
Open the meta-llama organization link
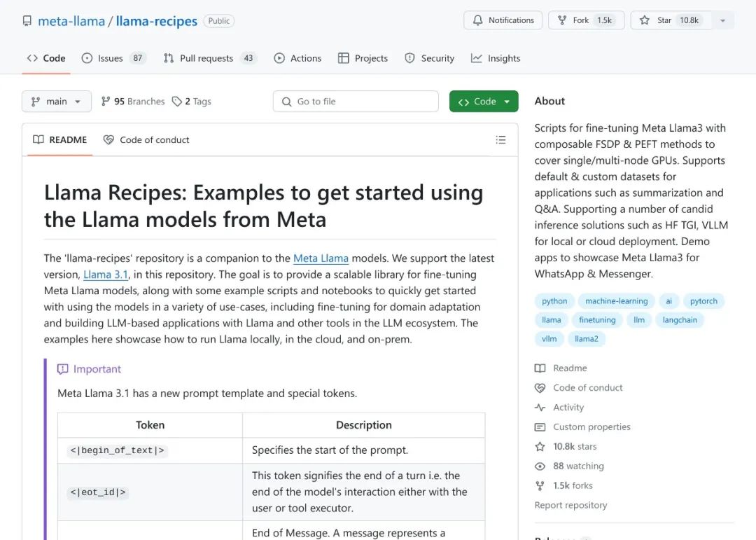point(71,21)
